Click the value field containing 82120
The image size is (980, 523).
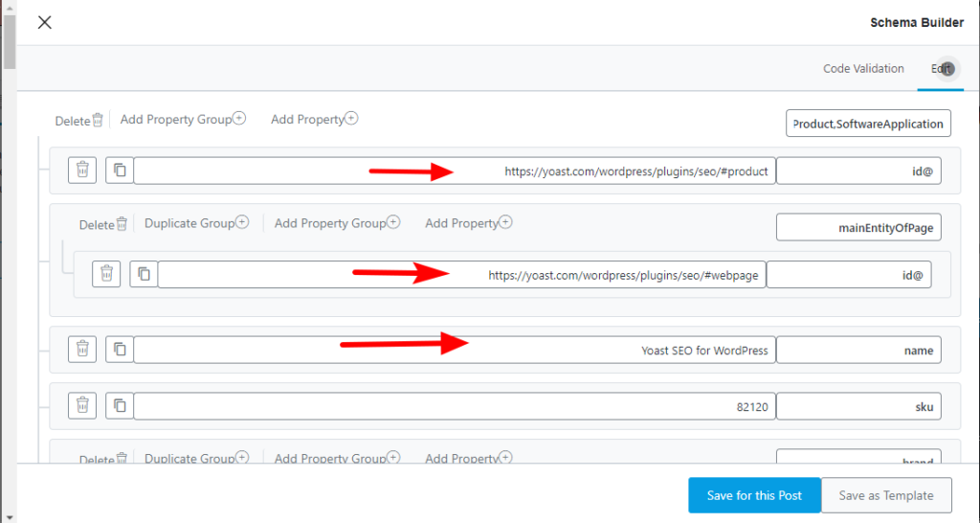point(454,406)
